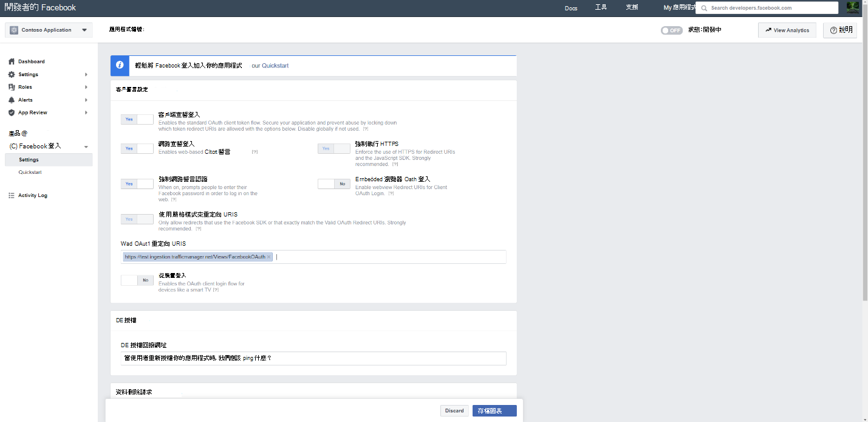Open the Docs menu item
Viewport: 868px width, 422px height.
[571, 8]
